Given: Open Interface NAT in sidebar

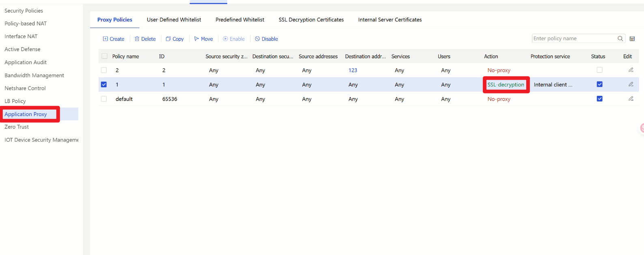Looking at the screenshot, I should click(x=21, y=36).
